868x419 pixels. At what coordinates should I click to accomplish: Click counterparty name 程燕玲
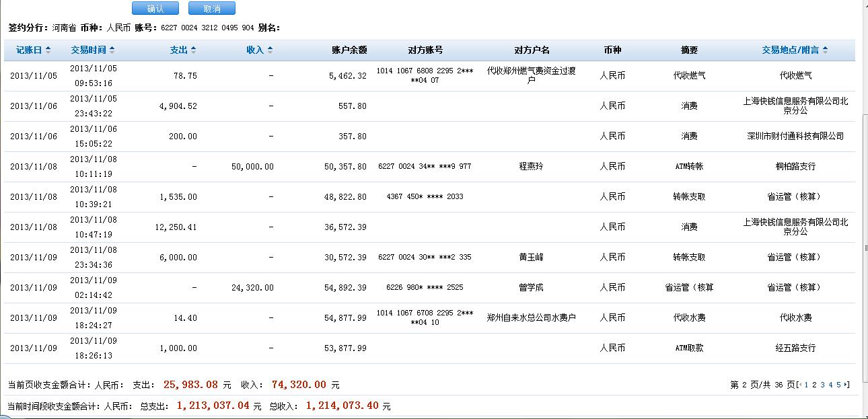coord(531,167)
